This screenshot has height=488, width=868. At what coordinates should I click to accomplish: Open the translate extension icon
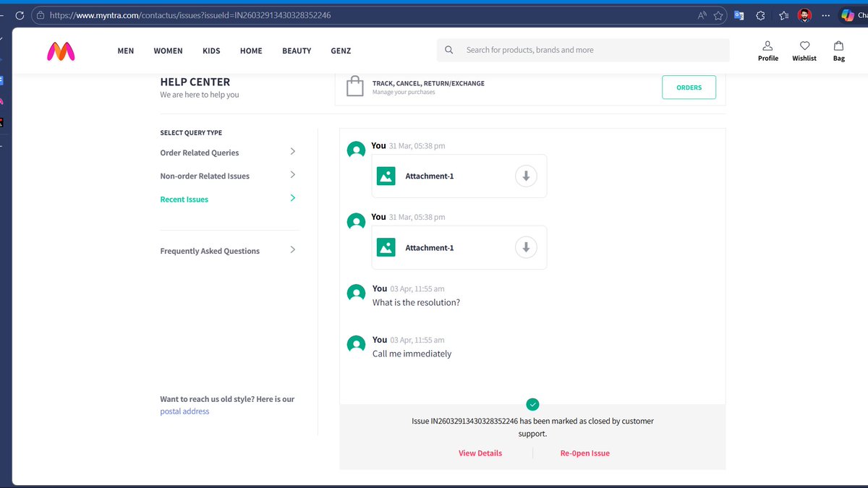click(x=739, y=14)
